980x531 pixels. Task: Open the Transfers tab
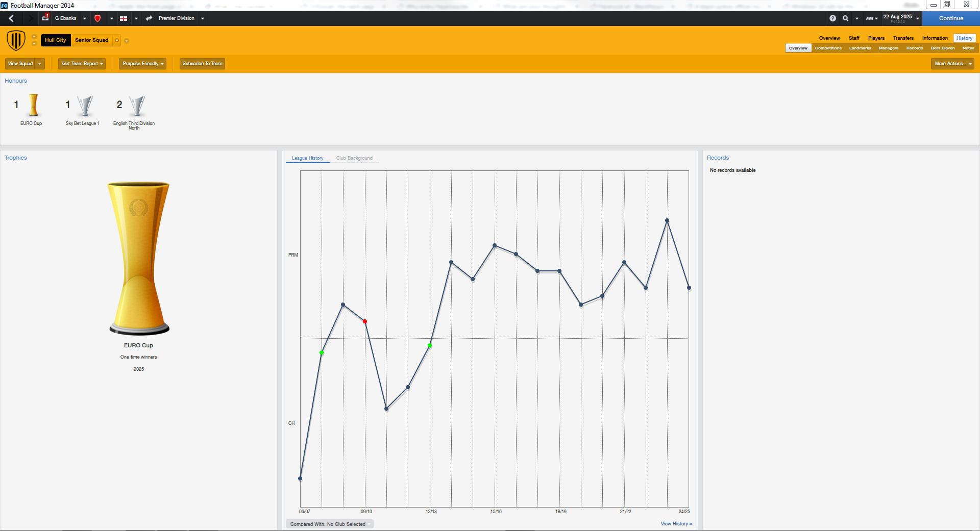tap(903, 38)
